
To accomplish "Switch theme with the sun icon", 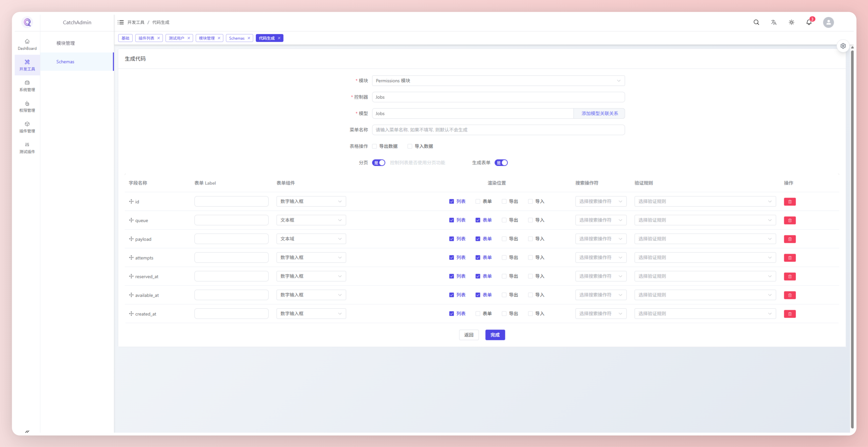I will point(791,22).
